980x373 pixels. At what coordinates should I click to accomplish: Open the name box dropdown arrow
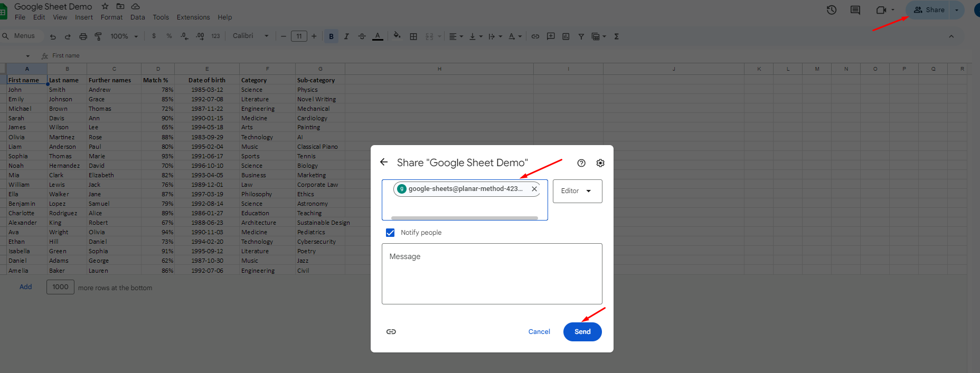[28, 56]
